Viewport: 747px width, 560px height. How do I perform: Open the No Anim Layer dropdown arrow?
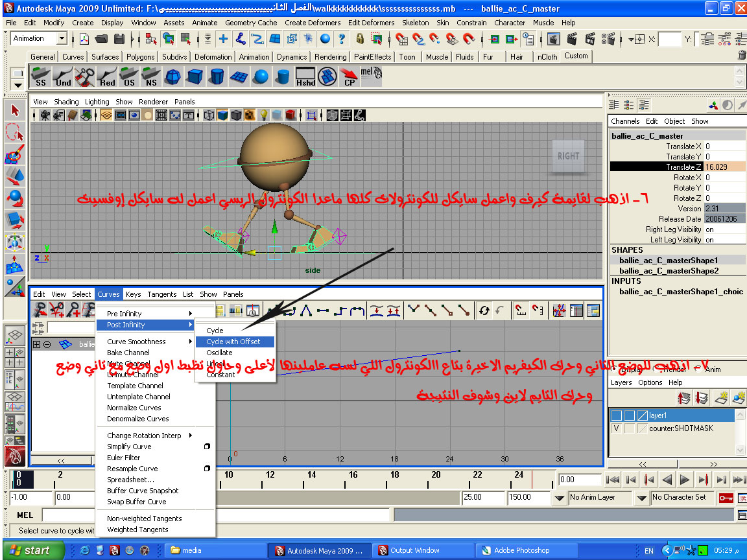(x=560, y=498)
